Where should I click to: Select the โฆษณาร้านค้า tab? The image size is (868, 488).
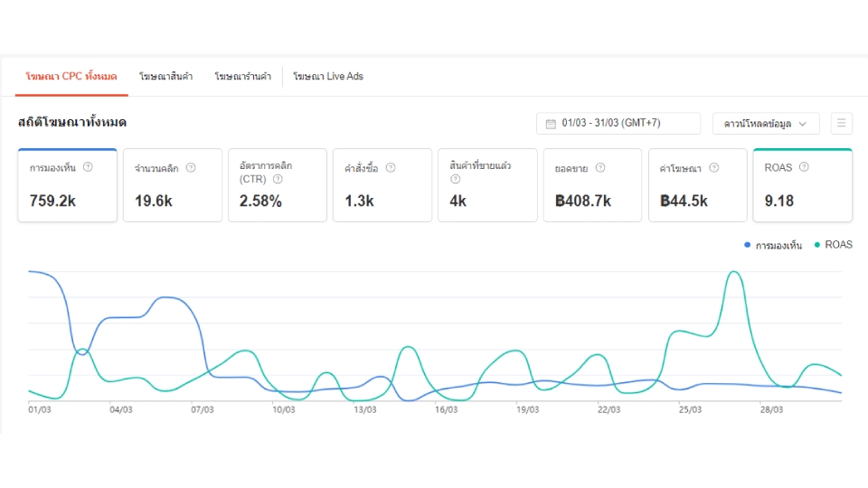pyautogui.click(x=243, y=76)
